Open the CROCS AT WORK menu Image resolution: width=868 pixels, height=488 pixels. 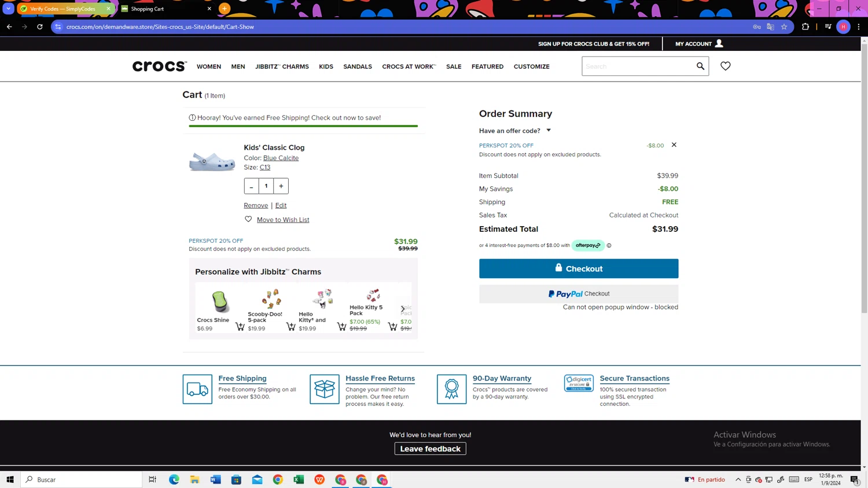[x=409, y=66]
